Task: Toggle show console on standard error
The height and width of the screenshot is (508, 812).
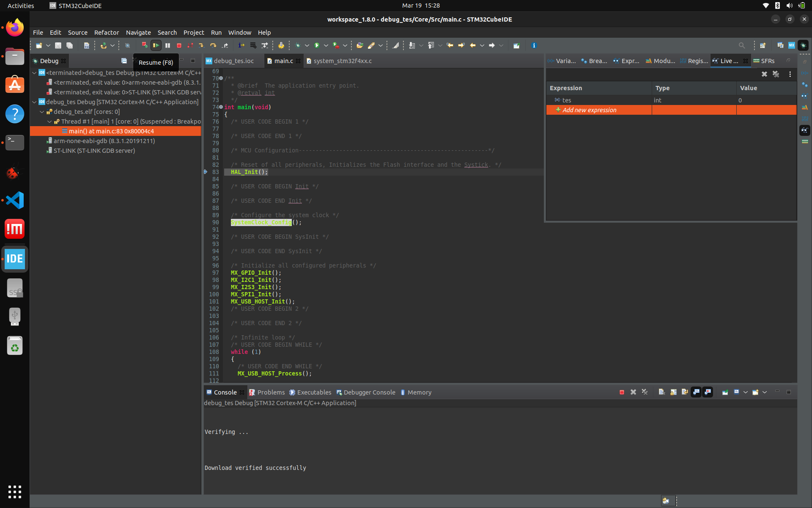Action: click(x=708, y=392)
